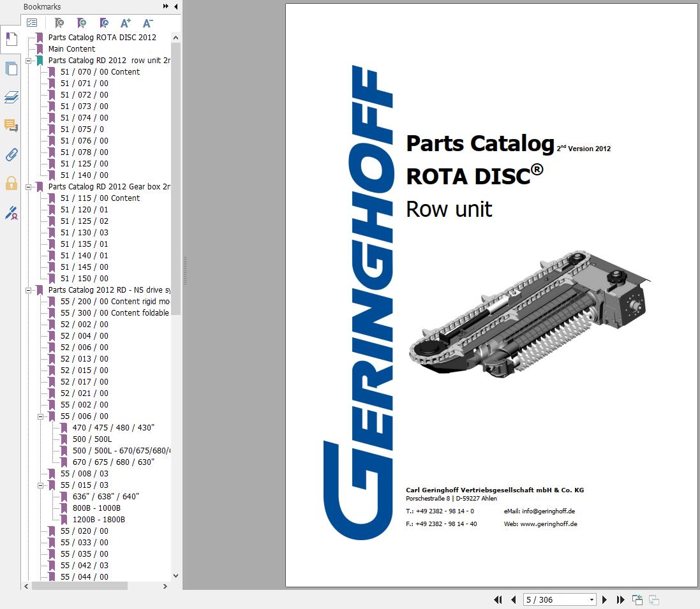The image size is (700, 609).
Task: Go to the last page
Action: point(620,599)
